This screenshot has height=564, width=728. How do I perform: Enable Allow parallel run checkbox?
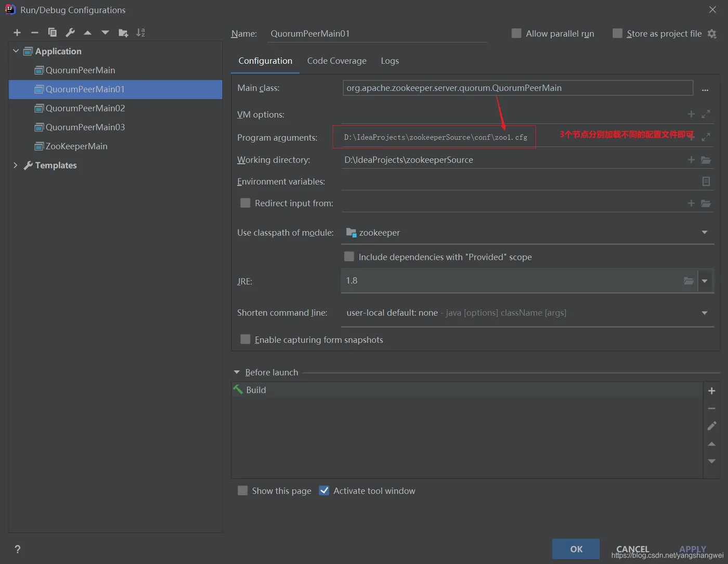coord(516,33)
